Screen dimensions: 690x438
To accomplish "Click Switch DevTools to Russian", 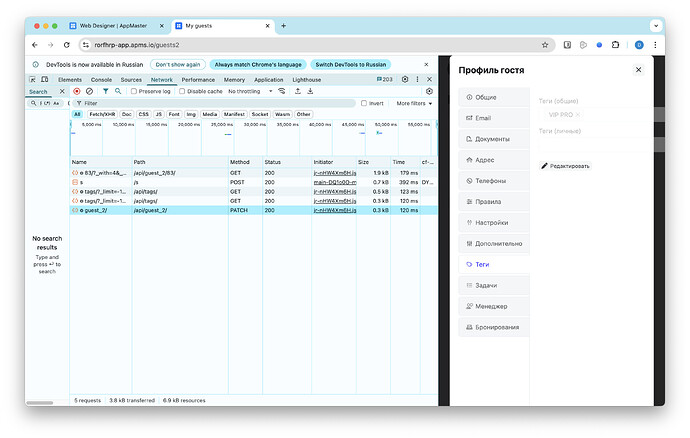I will tap(350, 65).
